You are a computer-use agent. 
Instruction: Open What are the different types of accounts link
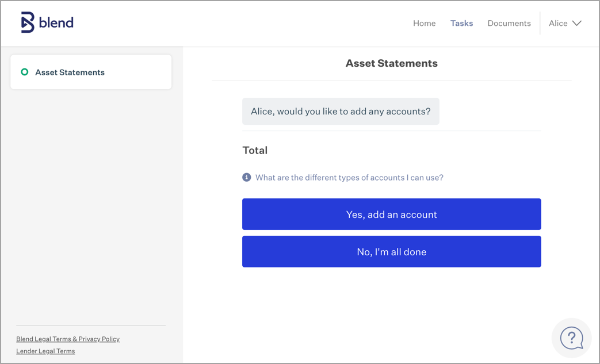point(349,178)
